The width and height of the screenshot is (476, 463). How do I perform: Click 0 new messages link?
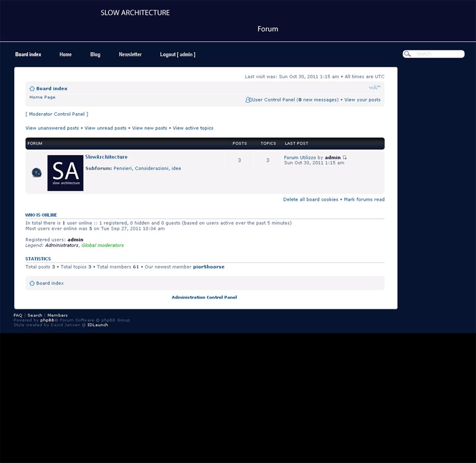click(x=317, y=100)
